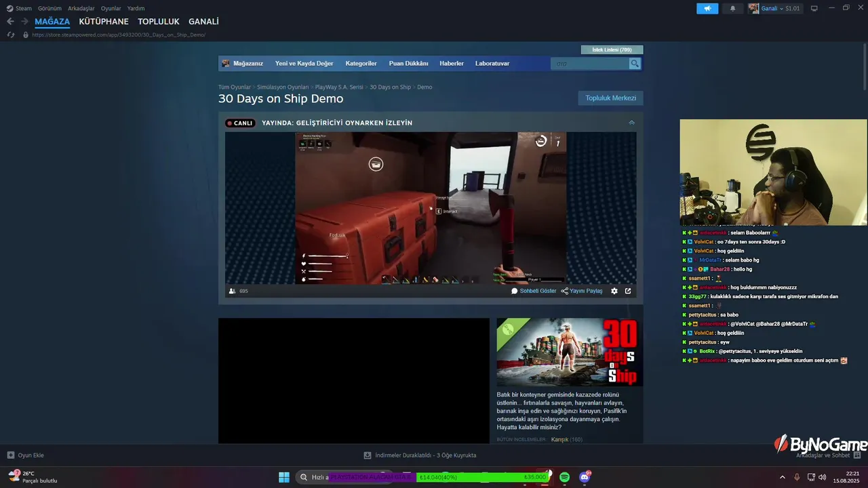
Task: Open Windows Start menu
Action: point(284,477)
